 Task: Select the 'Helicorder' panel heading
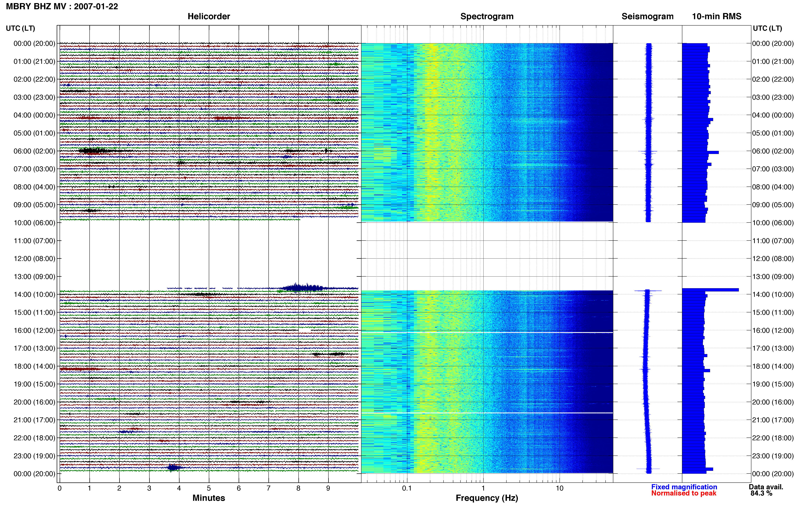(x=209, y=16)
